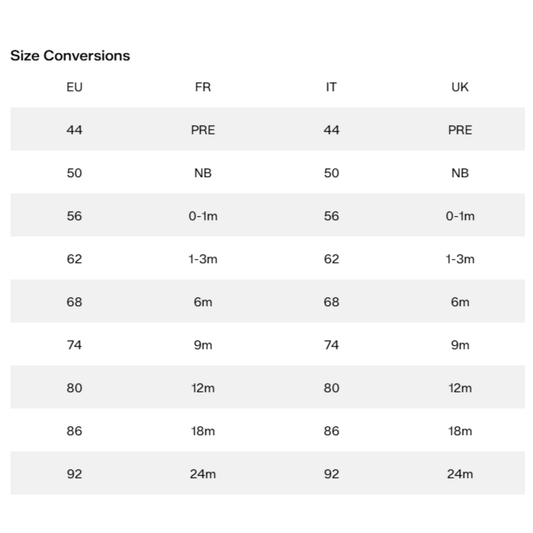The width and height of the screenshot is (533, 533).
Task: Select the FR 12m cell
Action: [203, 388]
